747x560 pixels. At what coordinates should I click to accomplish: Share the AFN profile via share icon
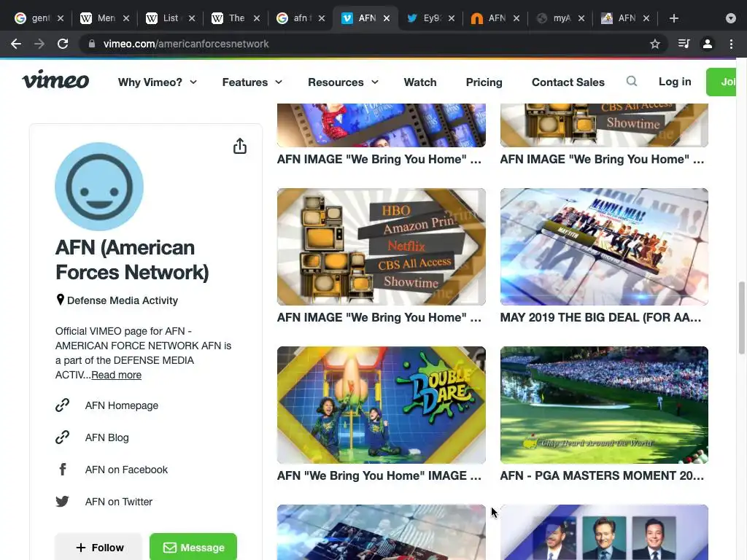click(x=239, y=146)
